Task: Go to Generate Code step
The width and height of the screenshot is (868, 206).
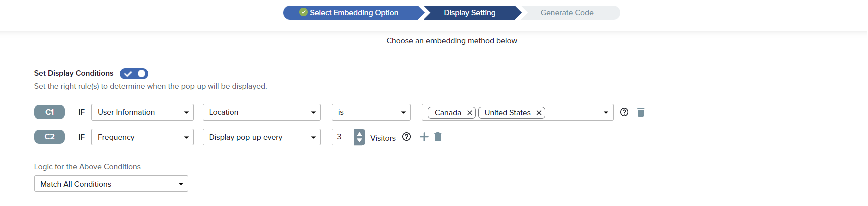Action: [x=567, y=13]
